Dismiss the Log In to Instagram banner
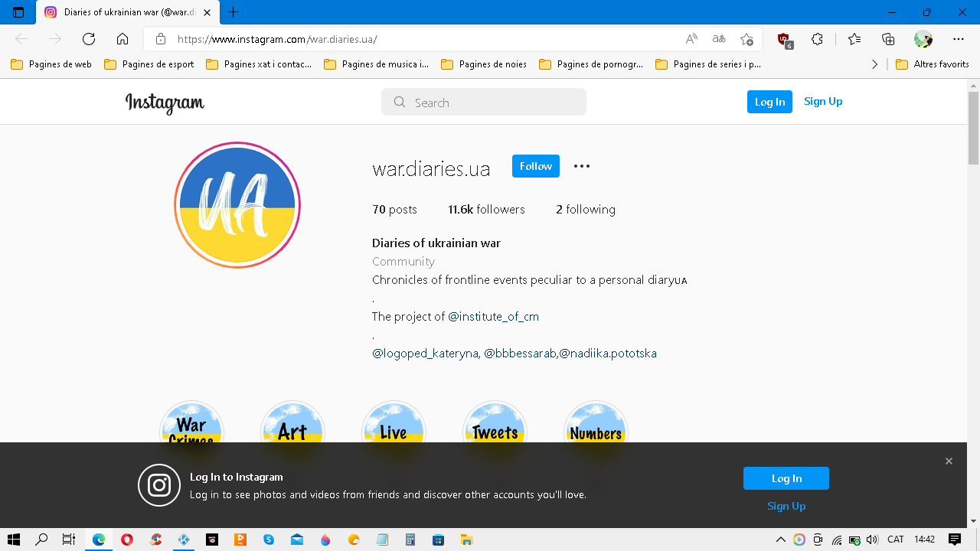 949,461
